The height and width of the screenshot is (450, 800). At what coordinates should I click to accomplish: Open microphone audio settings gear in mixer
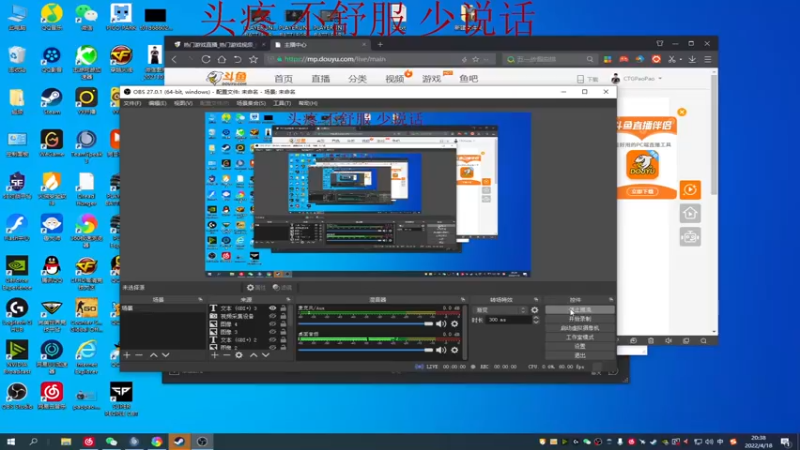455,323
